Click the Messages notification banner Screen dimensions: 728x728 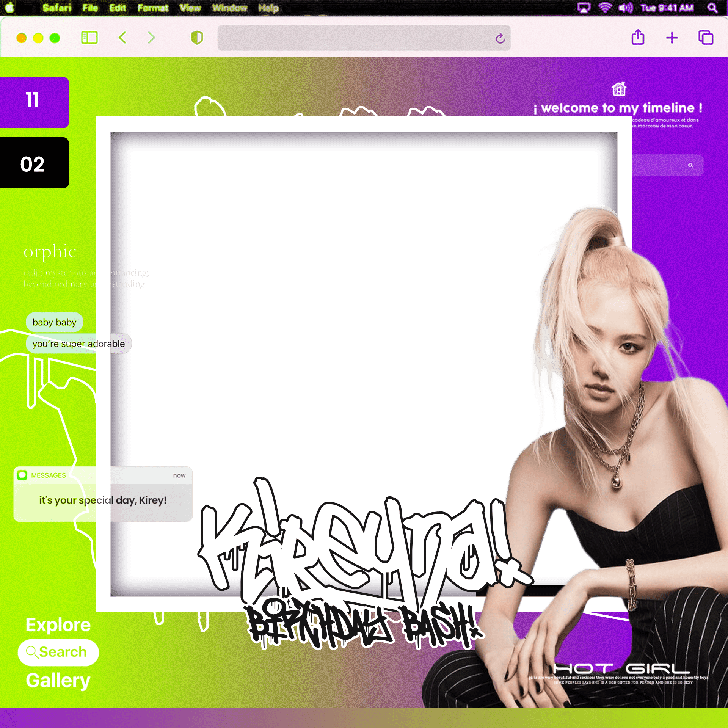tap(103, 494)
